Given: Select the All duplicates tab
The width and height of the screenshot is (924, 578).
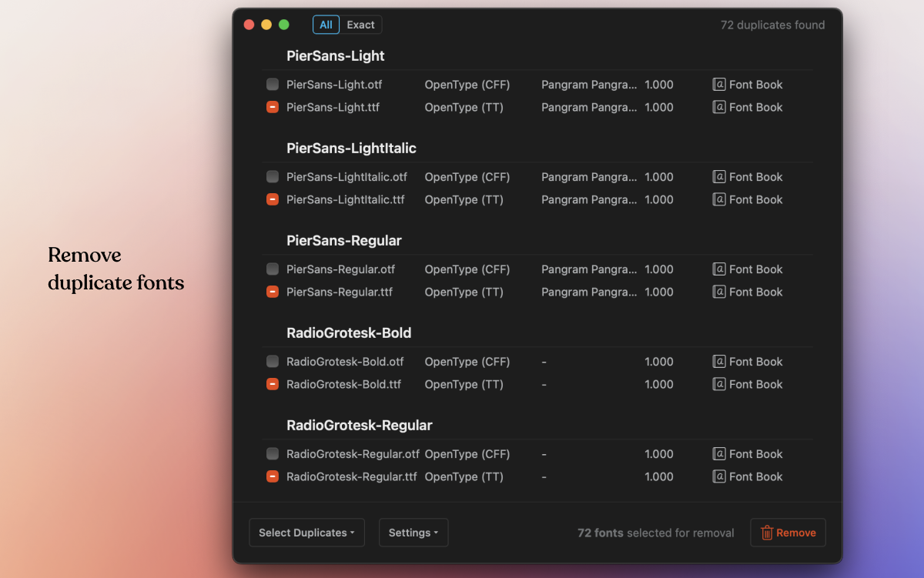Looking at the screenshot, I should 326,24.
